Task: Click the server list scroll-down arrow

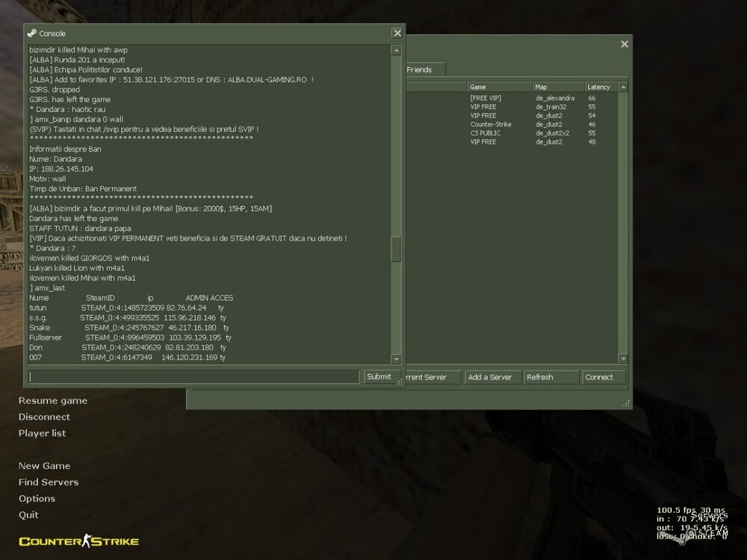Action: pyautogui.click(x=622, y=359)
